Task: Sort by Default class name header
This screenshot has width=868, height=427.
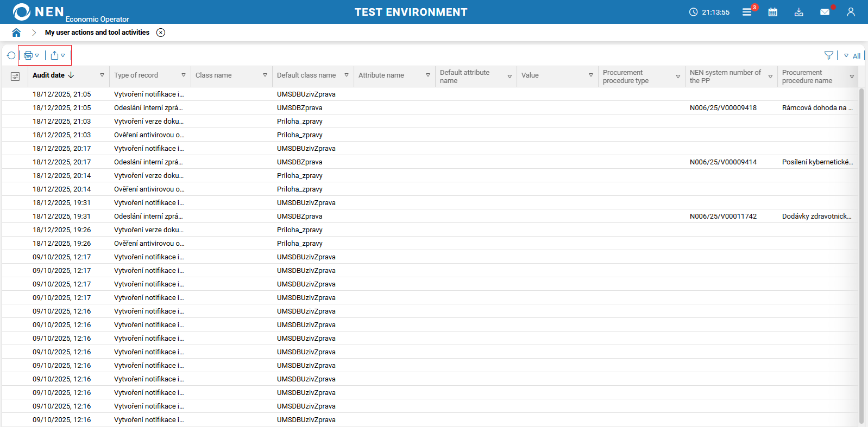Action: (x=306, y=75)
